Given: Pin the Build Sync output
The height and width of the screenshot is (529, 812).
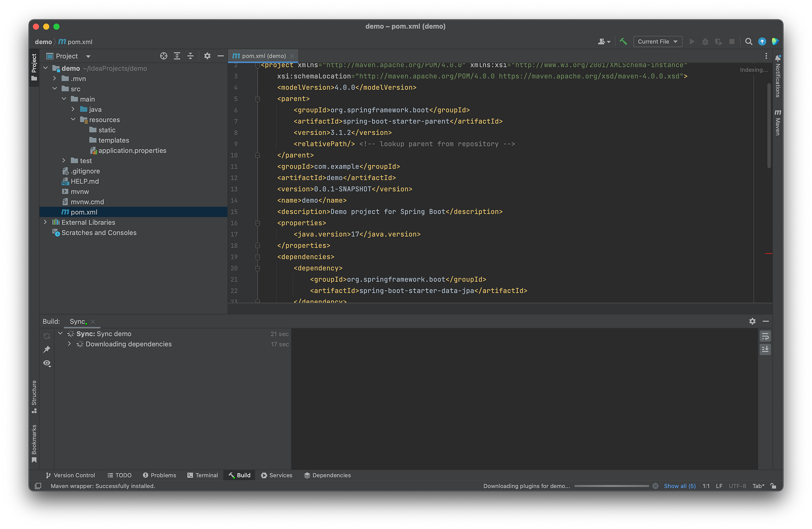Looking at the screenshot, I should 47,350.
